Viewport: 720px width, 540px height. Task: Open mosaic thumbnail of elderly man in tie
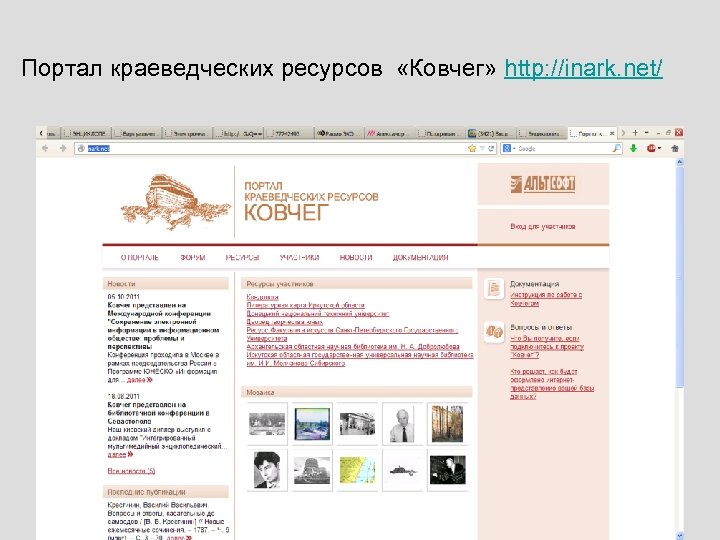click(x=402, y=424)
